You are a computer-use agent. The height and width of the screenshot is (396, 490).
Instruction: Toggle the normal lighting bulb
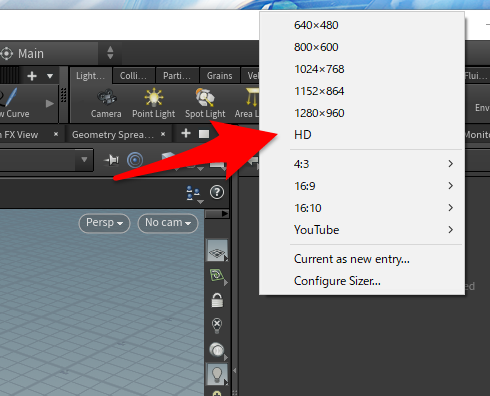click(217, 374)
